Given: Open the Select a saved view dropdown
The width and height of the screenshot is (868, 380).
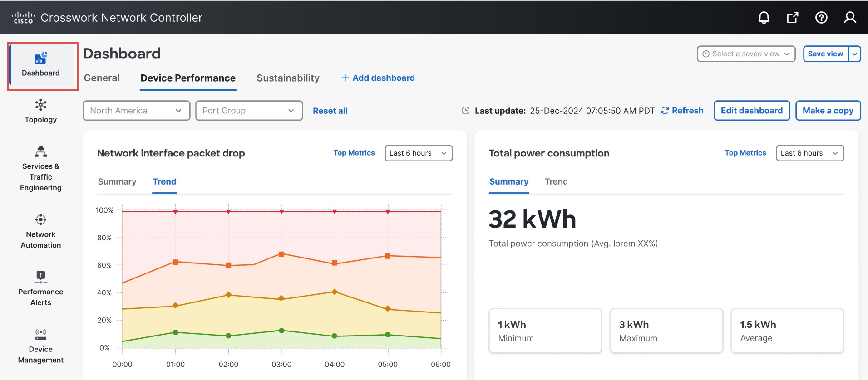Looking at the screenshot, I should coord(746,54).
